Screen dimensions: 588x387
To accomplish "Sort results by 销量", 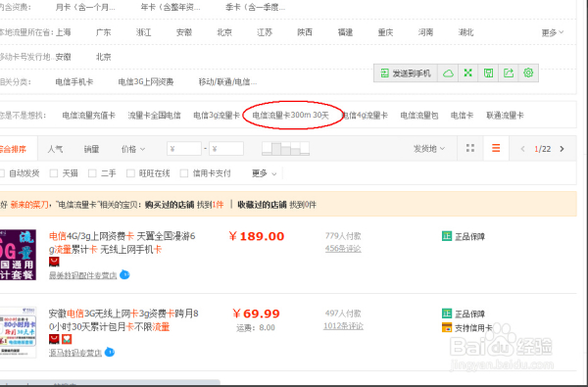I will click(x=91, y=149).
